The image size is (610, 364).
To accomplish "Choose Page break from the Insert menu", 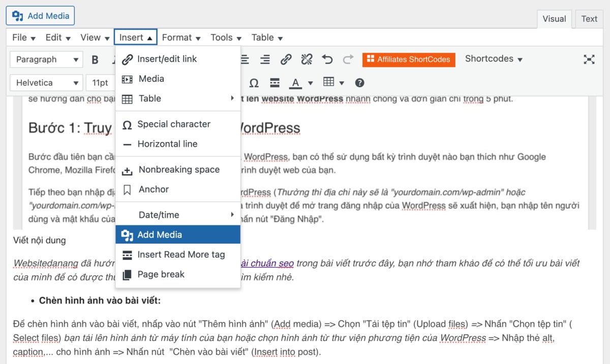I will point(178,274).
